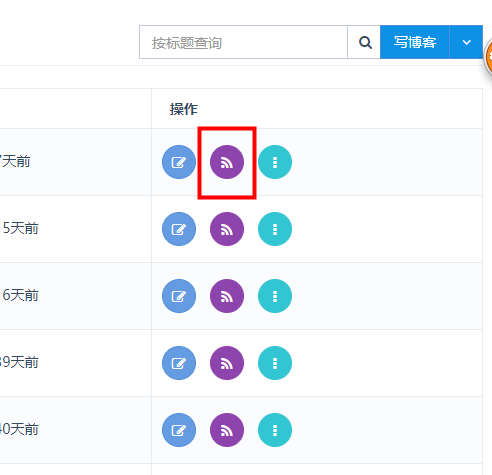
Task: Click the magnifier search button
Action: [x=364, y=42]
